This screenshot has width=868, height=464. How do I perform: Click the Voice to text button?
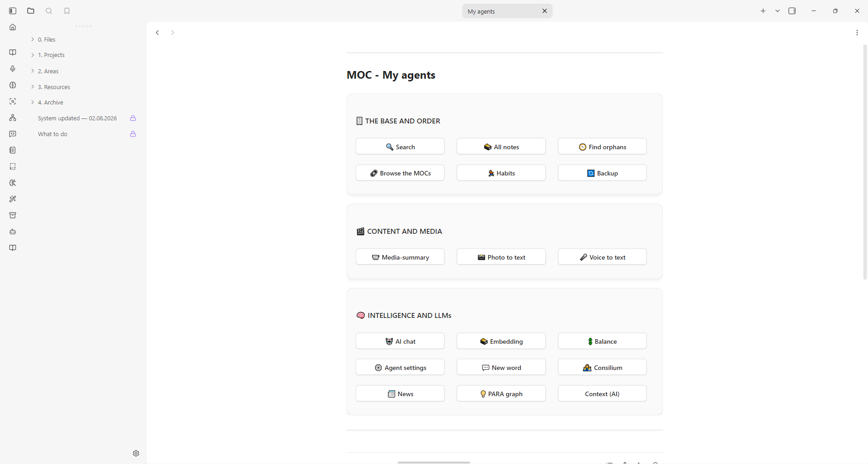602,257
